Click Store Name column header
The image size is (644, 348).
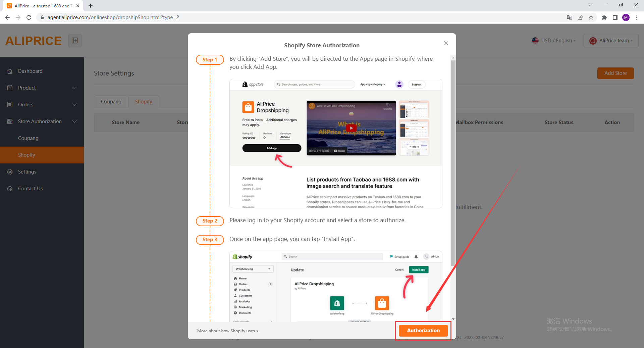[125, 122]
